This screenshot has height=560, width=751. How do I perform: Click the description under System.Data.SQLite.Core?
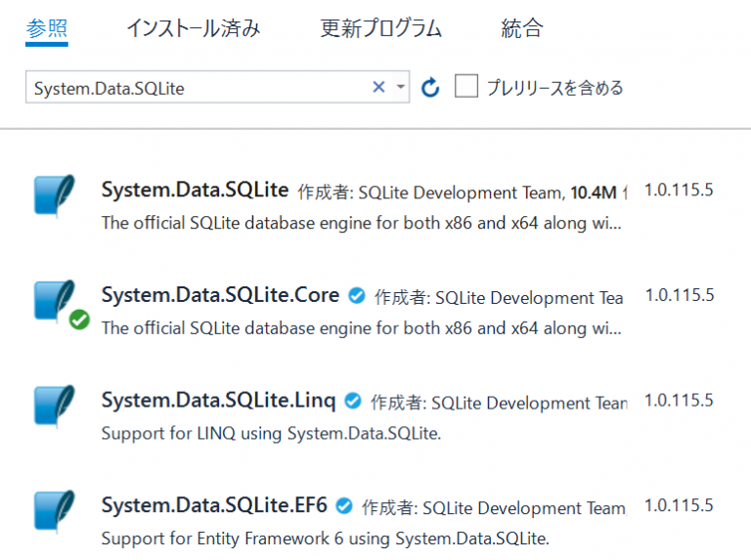tap(361, 328)
